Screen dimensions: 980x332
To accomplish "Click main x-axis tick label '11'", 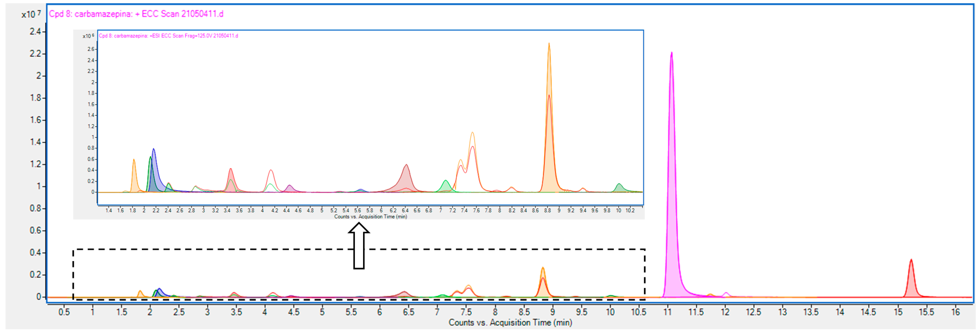I will [x=667, y=312].
